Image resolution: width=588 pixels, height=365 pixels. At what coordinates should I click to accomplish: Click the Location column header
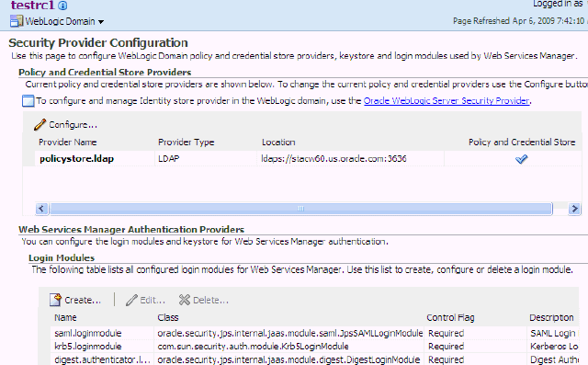coord(278,143)
